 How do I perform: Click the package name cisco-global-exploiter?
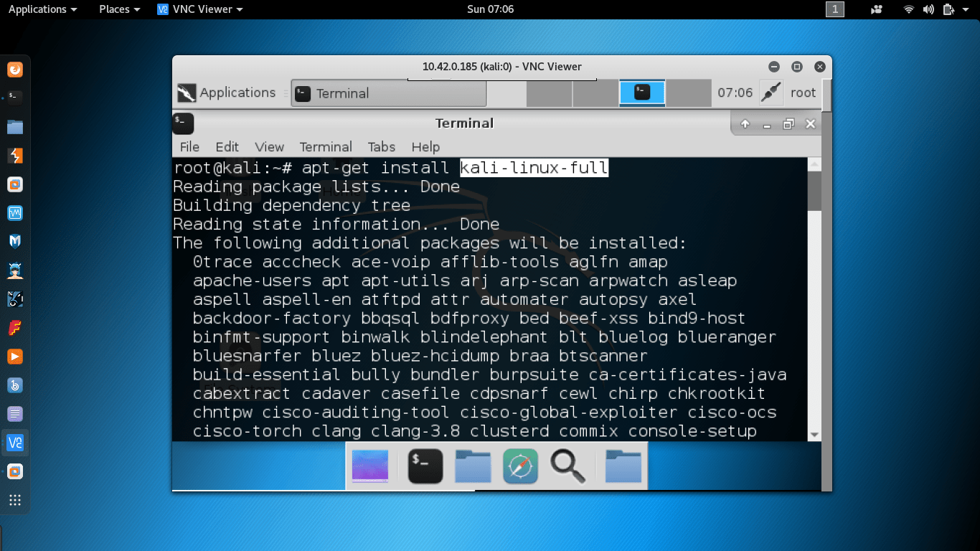point(569,413)
